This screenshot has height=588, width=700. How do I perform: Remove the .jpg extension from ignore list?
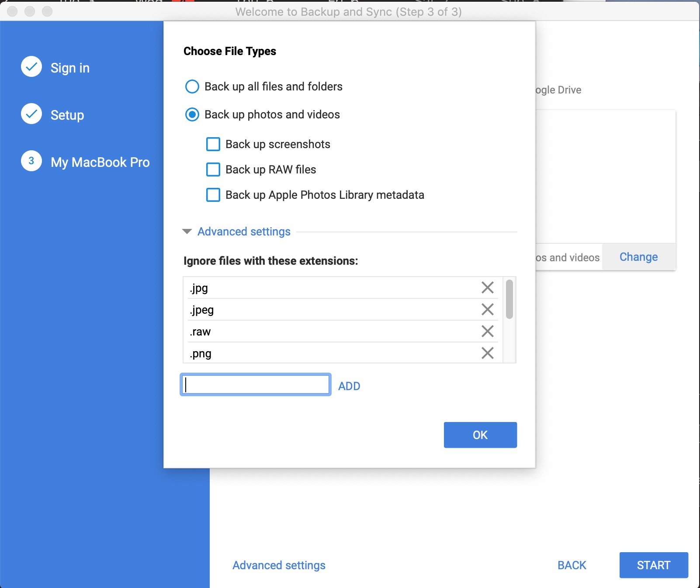point(487,287)
